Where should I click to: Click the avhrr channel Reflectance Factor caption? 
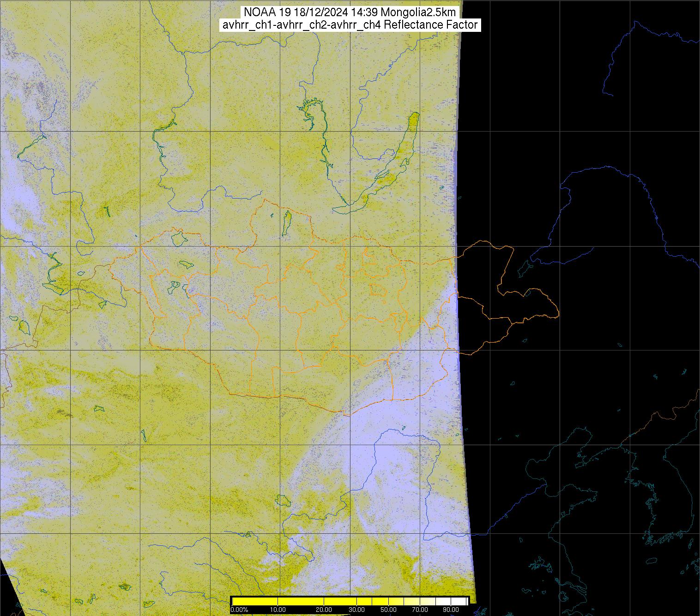click(x=350, y=25)
